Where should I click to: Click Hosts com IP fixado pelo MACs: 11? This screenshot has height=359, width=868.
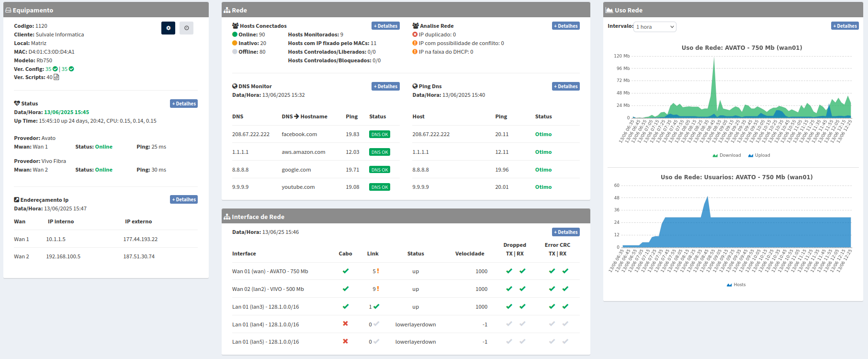332,43
